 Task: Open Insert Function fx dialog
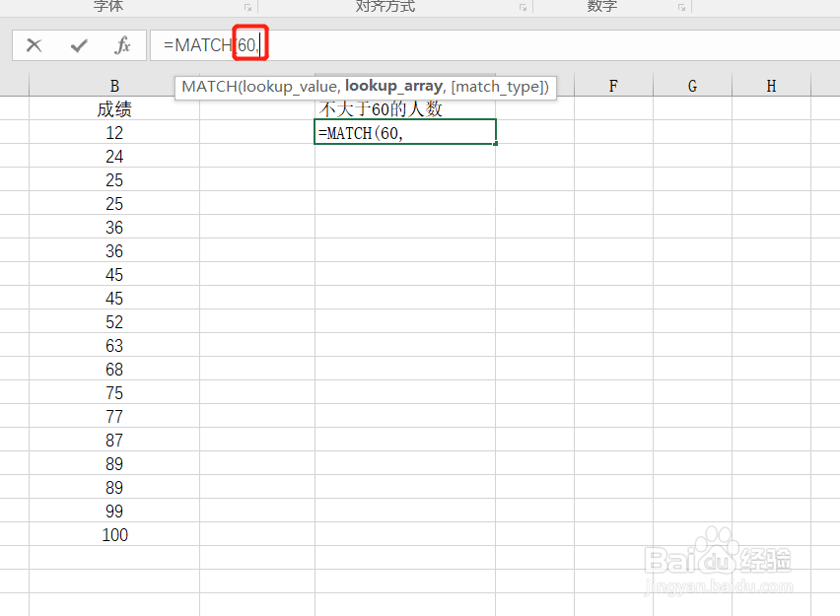tap(122, 45)
